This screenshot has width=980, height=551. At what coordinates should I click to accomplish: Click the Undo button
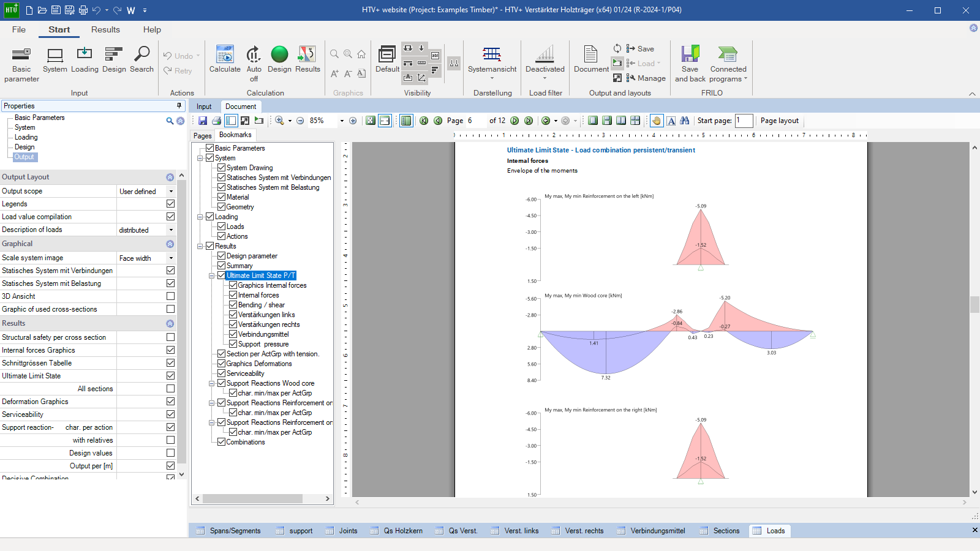click(178, 56)
